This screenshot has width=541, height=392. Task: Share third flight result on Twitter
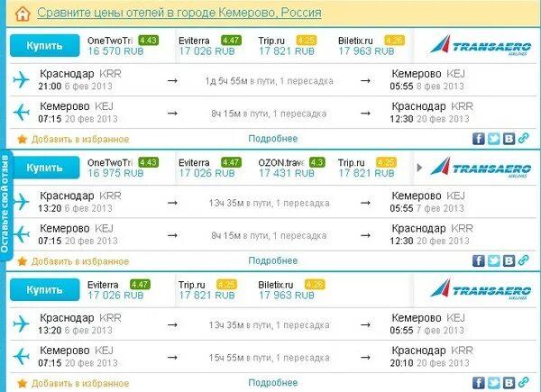(493, 383)
